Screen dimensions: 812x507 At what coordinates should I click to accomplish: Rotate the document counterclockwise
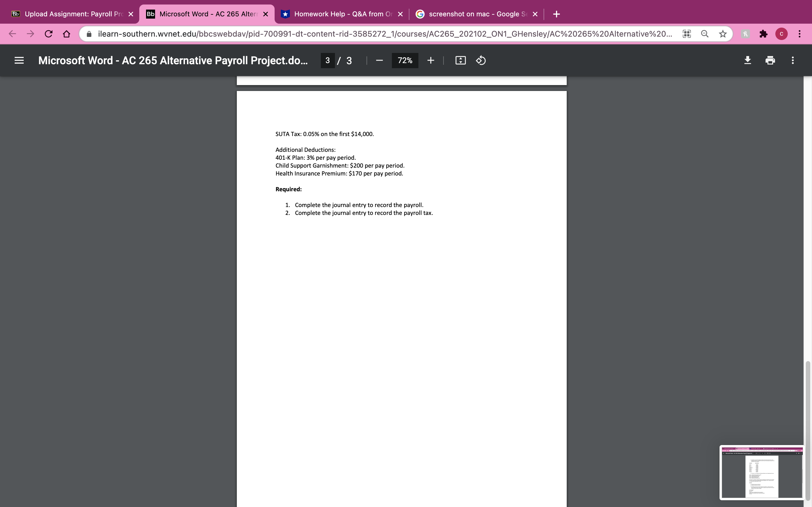pyautogui.click(x=480, y=60)
